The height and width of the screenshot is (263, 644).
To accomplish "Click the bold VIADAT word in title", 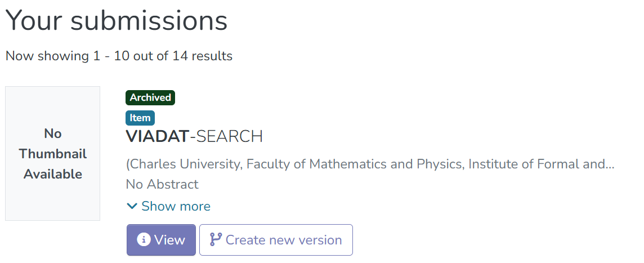I will [x=157, y=136].
